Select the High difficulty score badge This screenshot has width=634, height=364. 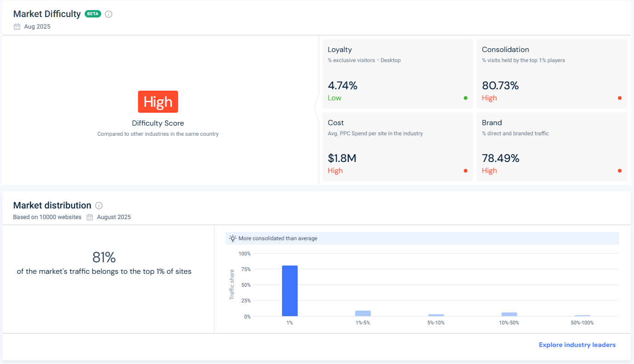tap(158, 102)
